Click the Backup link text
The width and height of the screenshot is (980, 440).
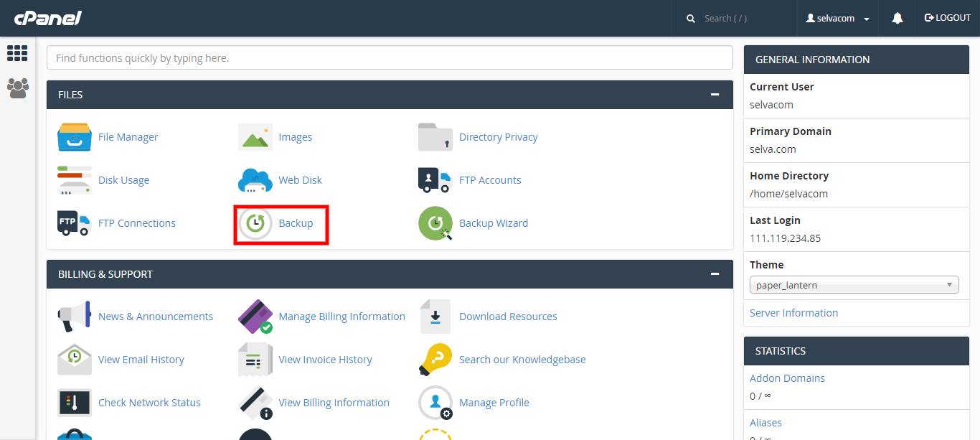[296, 223]
